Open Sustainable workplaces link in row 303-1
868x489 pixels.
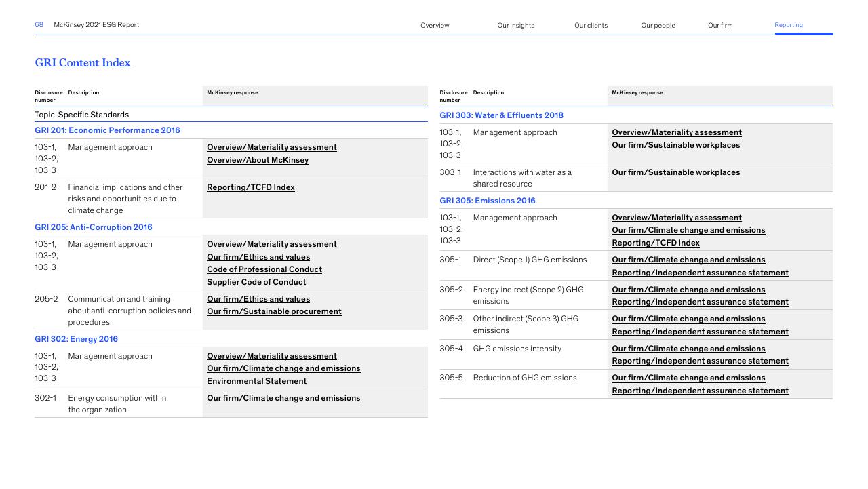[x=676, y=172]
